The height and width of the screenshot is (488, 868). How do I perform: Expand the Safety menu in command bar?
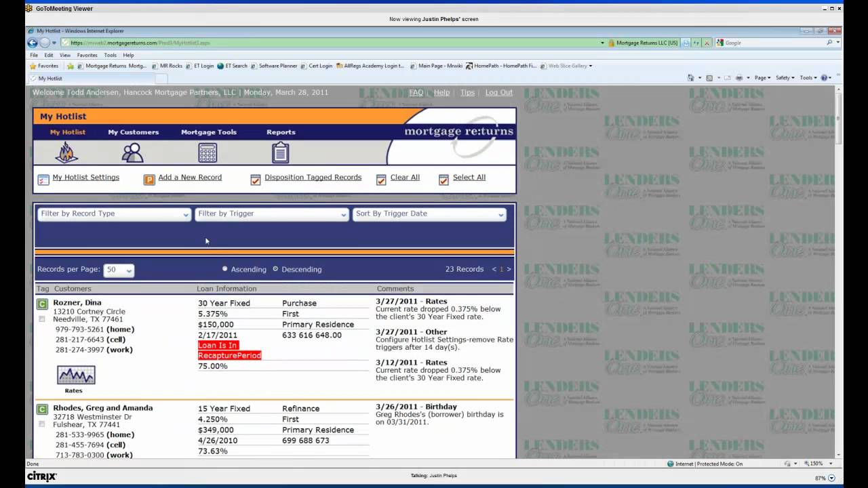click(x=785, y=78)
